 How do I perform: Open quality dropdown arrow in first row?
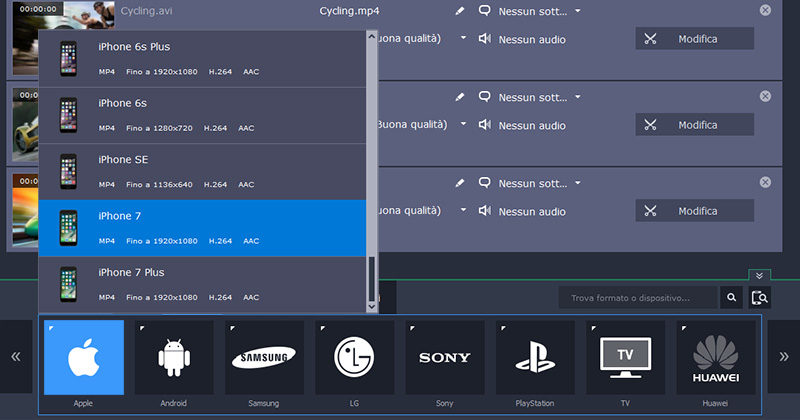(x=463, y=38)
